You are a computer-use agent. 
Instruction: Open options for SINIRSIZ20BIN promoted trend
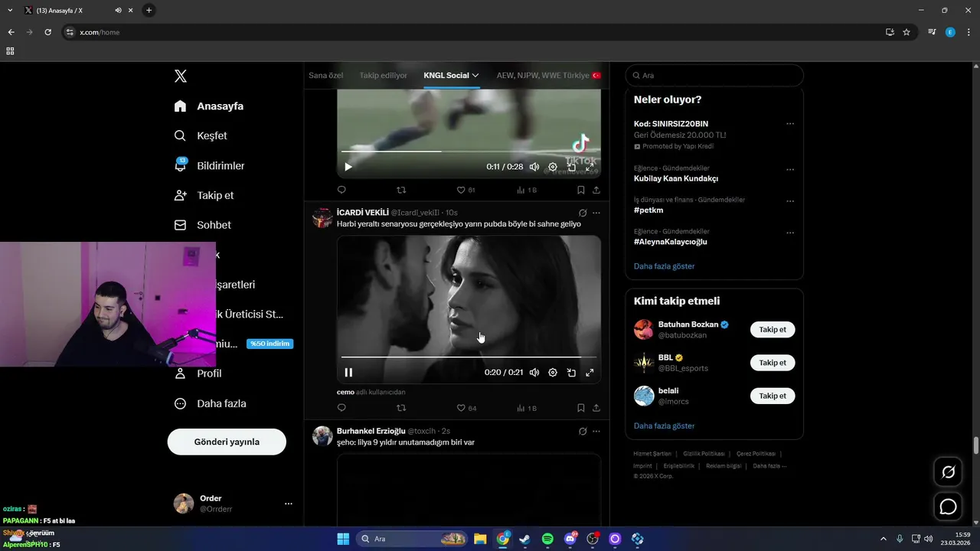(x=790, y=124)
